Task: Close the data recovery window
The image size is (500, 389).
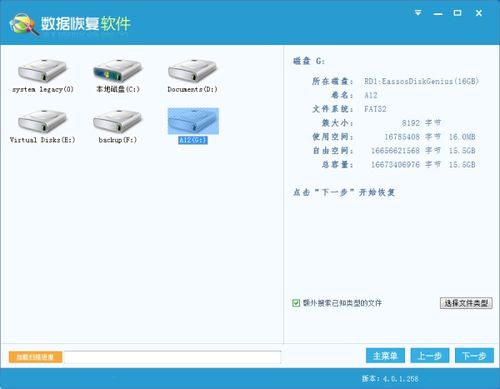Action: point(479,13)
